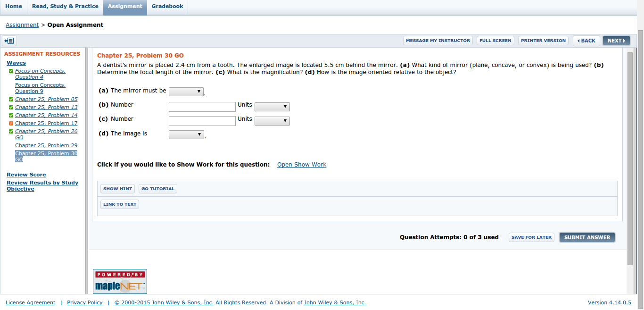Screen dimensions: 644x310
Task: Switch to the Gradebook tab
Action: [167, 7]
